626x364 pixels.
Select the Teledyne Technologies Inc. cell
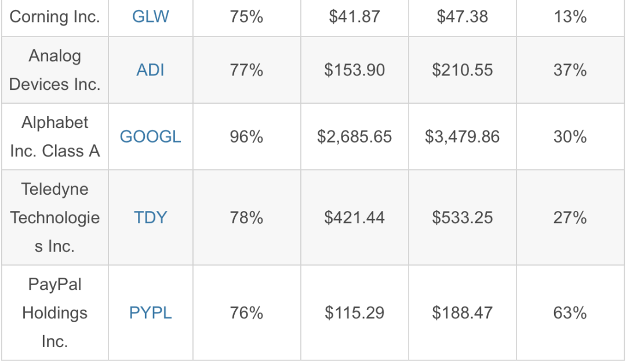pyautogui.click(x=54, y=218)
